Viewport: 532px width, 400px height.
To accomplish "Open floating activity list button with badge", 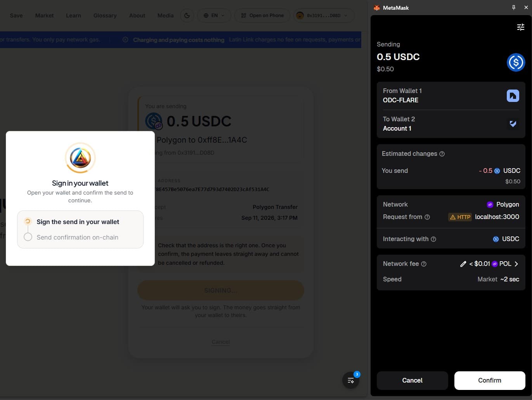I will (x=351, y=380).
